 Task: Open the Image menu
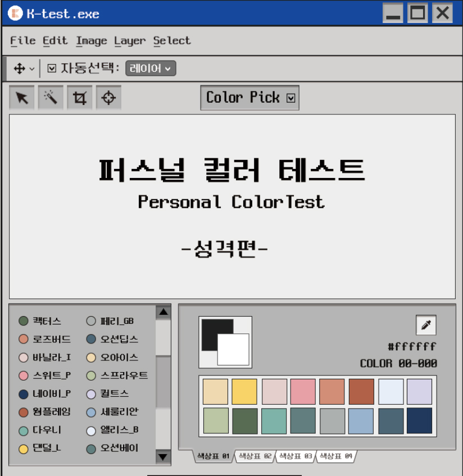click(92, 42)
